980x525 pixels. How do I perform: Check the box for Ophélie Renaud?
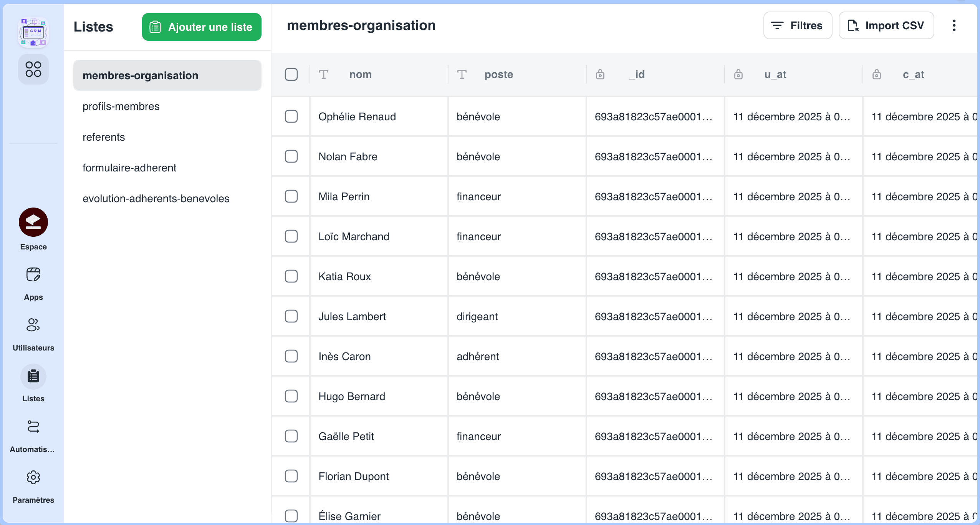point(291,116)
